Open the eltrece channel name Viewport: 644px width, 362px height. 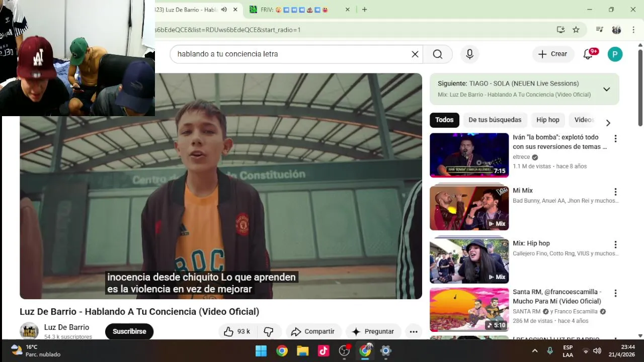(521, 157)
